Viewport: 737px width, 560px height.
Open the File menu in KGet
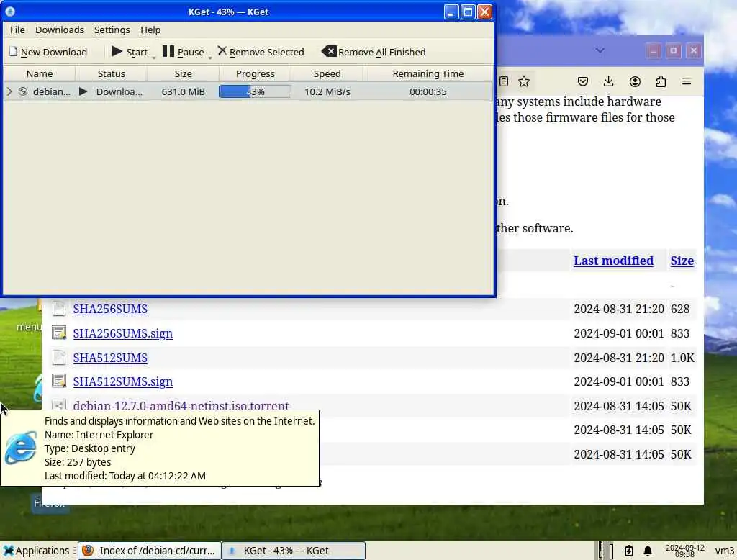(x=17, y=30)
